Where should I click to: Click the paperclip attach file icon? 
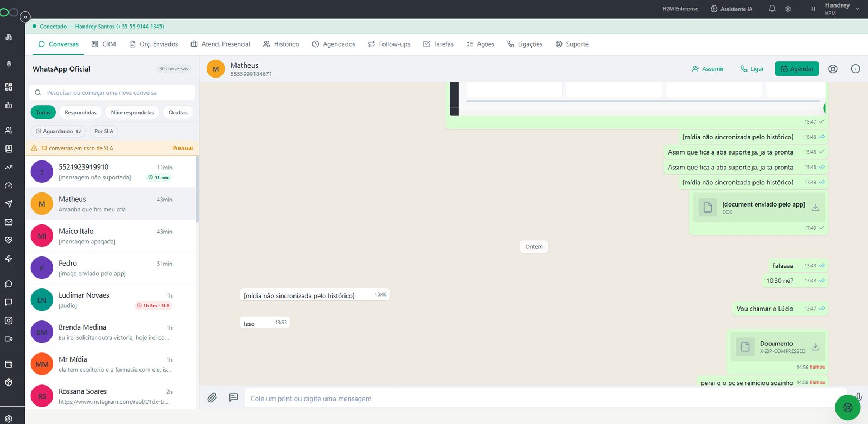[212, 397]
